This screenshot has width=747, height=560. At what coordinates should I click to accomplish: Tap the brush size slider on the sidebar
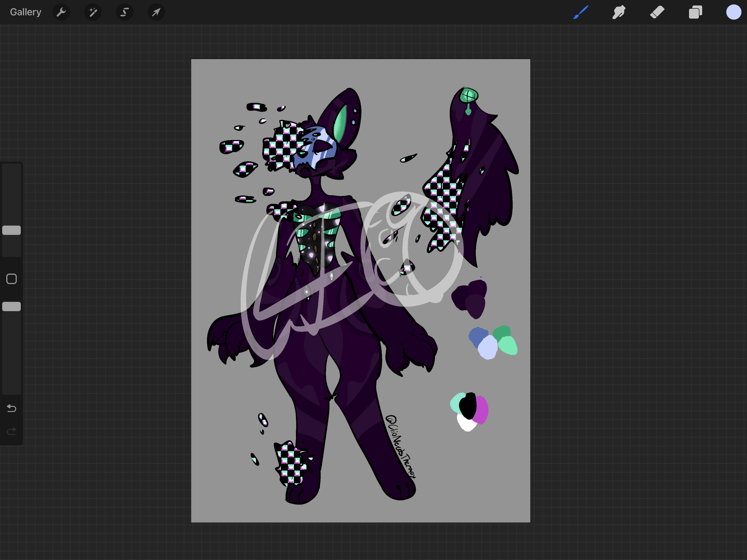pyautogui.click(x=11, y=230)
